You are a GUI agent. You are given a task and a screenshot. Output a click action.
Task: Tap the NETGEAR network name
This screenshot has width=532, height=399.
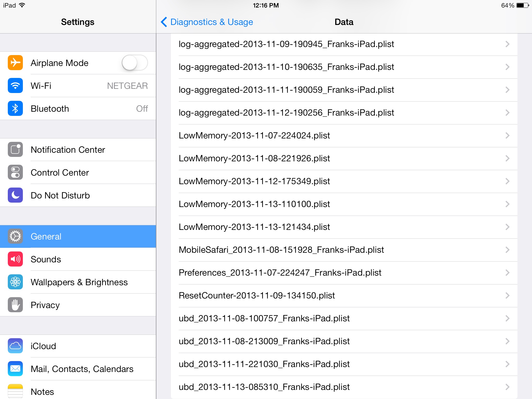pyautogui.click(x=127, y=86)
